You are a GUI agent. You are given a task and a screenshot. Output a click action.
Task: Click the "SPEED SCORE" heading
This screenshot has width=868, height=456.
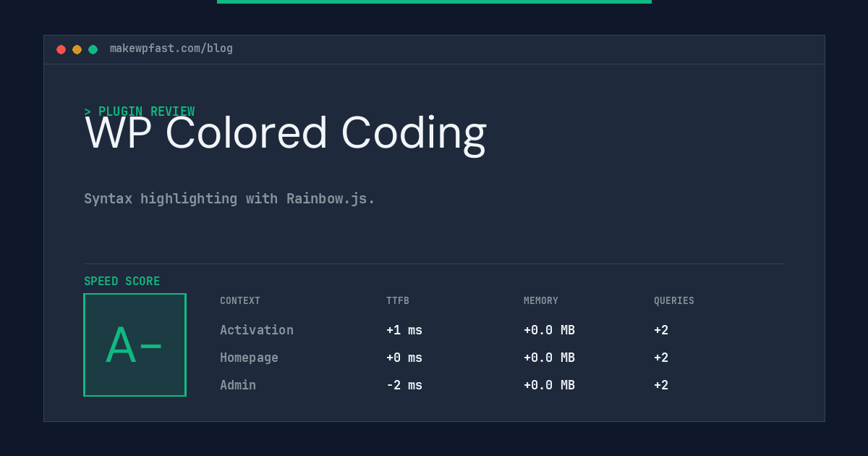point(122,282)
